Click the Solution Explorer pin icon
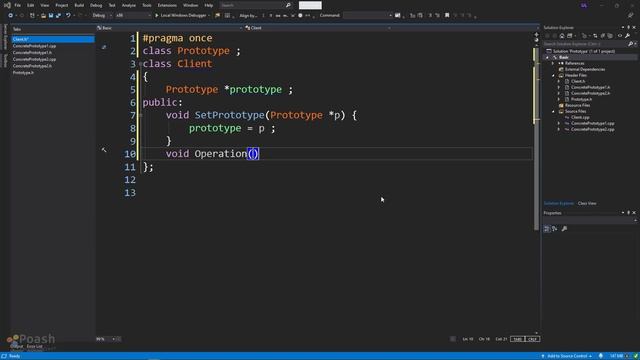Image resolution: width=640 pixels, height=360 pixels. pyautogui.click(x=629, y=27)
